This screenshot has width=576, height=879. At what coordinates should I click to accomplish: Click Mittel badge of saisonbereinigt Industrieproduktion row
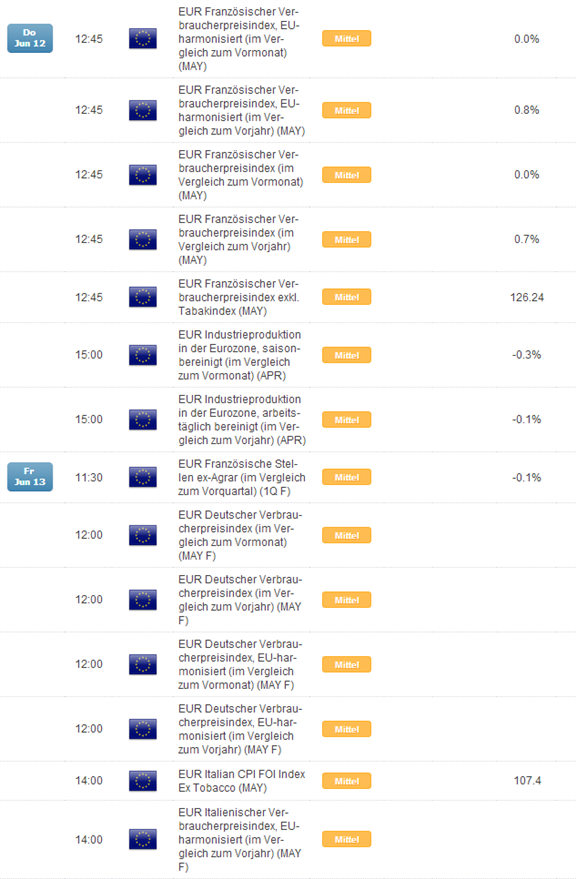pos(347,355)
